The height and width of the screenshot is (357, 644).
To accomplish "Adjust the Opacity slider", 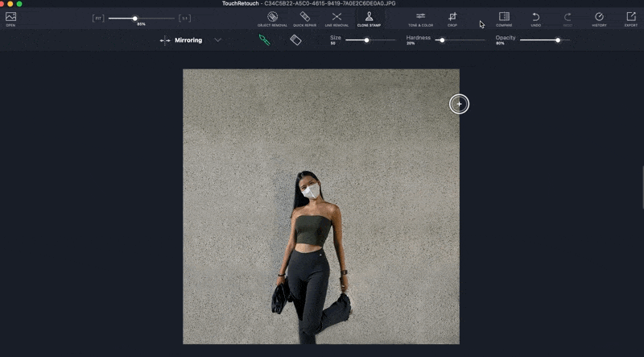I will (558, 40).
